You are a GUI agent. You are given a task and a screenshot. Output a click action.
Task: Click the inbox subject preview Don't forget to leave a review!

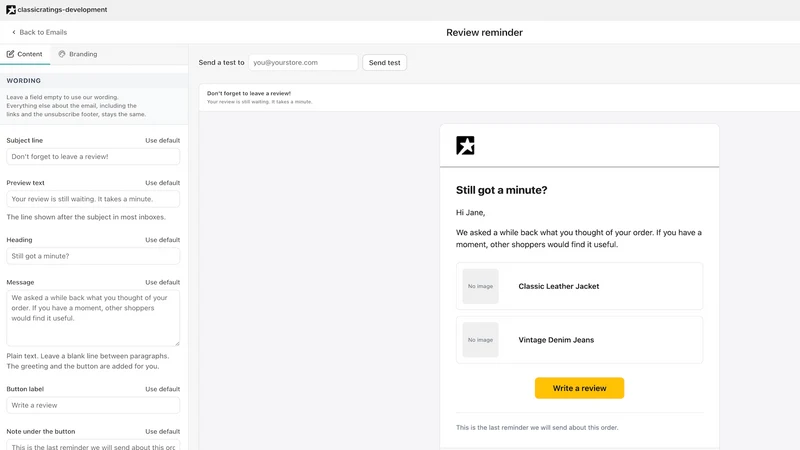click(249, 93)
